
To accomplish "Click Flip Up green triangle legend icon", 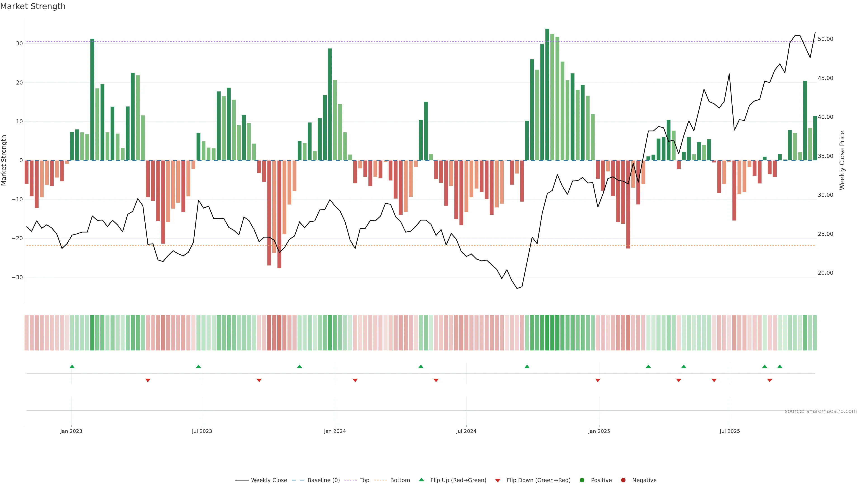I will tap(421, 480).
